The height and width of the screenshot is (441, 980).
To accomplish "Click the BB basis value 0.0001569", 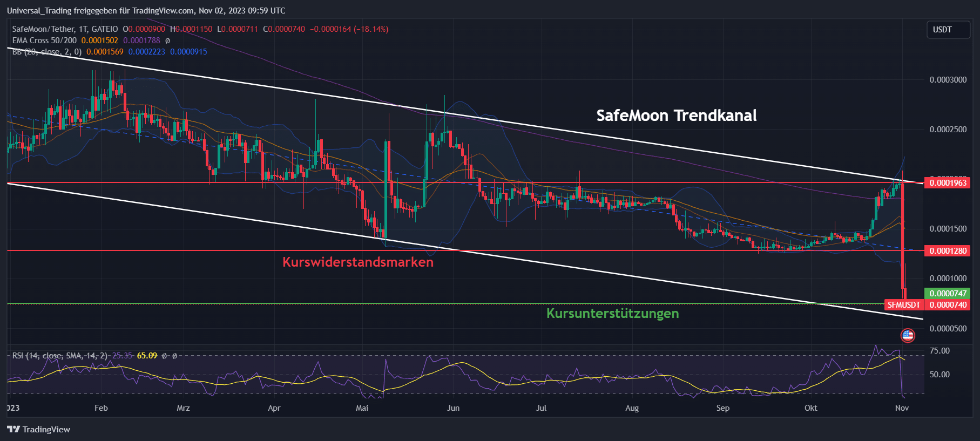I will click(x=105, y=52).
